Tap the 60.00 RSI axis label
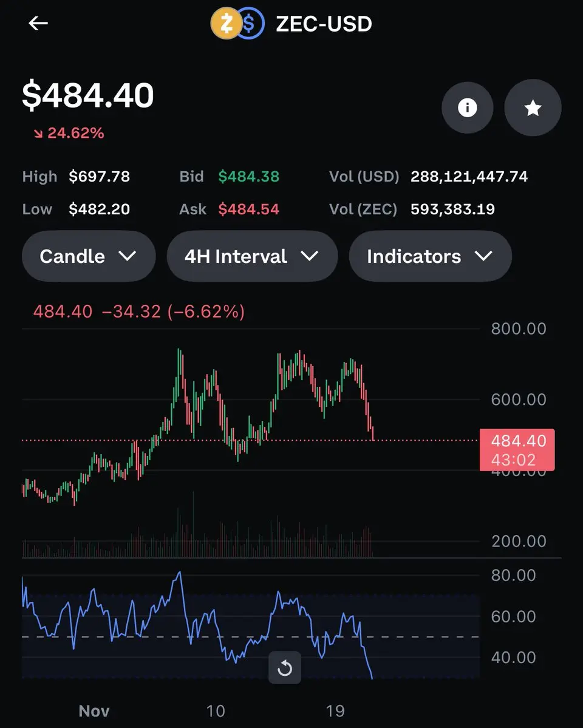 pyautogui.click(x=514, y=616)
